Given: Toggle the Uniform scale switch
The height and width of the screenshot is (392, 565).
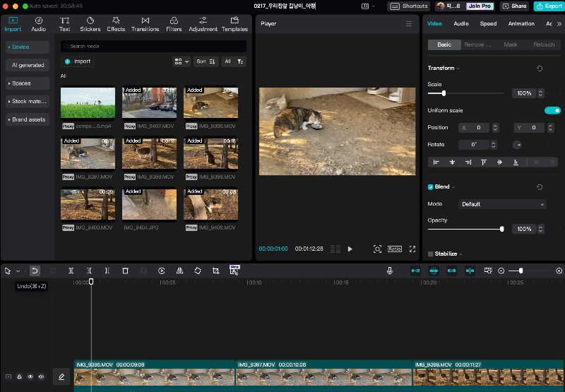Looking at the screenshot, I should (x=552, y=110).
